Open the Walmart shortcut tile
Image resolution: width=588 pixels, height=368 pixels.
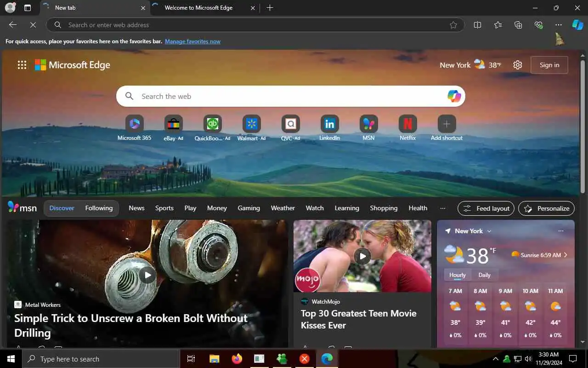251,128
